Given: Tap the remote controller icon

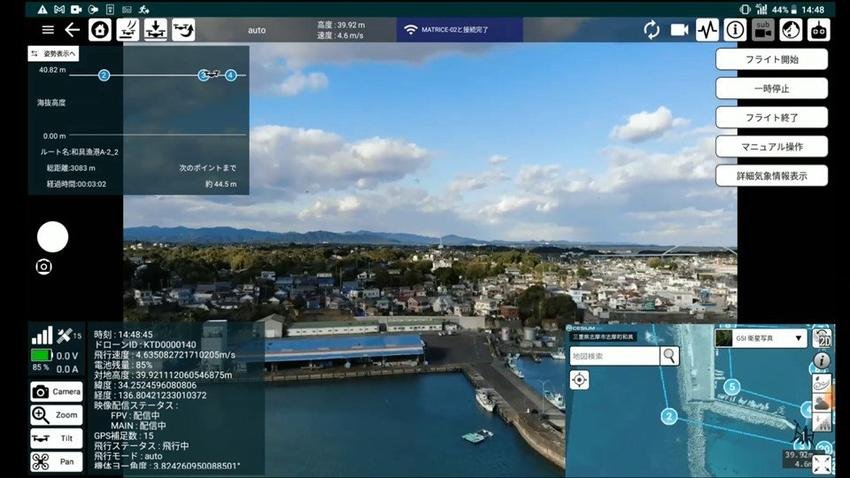Looking at the screenshot, I should pyautogui.click(x=819, y=30).
